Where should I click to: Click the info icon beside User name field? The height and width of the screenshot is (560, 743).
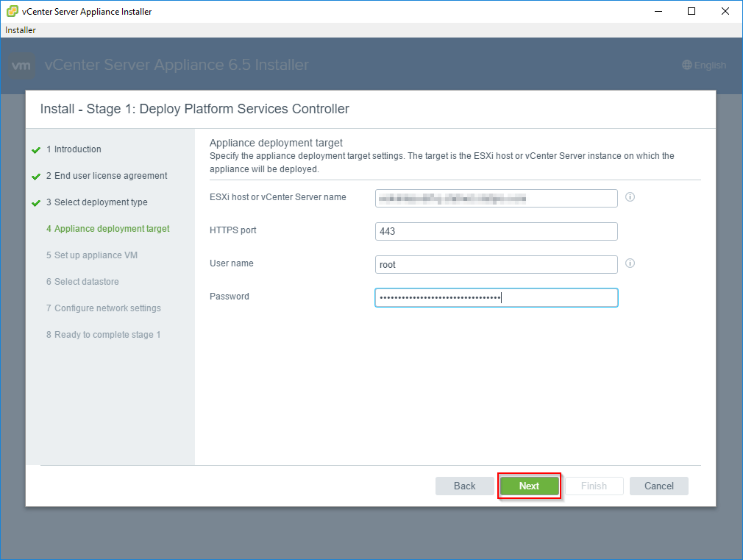[630, 263]
